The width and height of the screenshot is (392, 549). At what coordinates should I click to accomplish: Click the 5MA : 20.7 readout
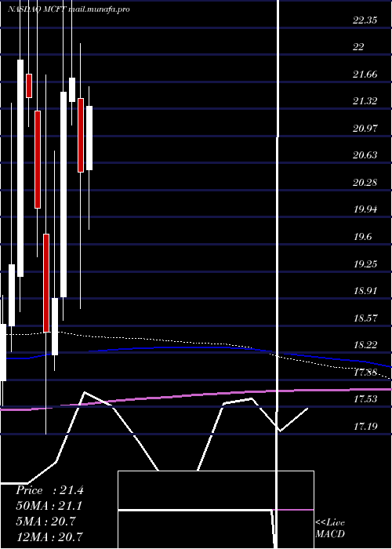click(45, 522)
